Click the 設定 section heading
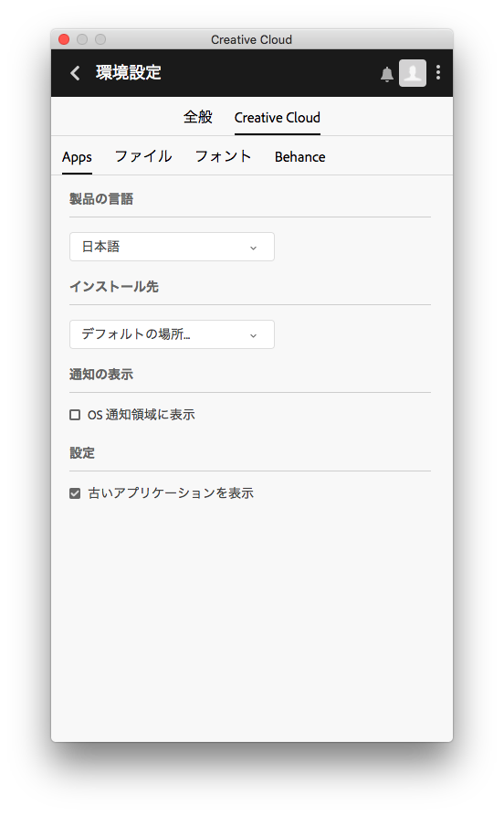 coord(82,453)
